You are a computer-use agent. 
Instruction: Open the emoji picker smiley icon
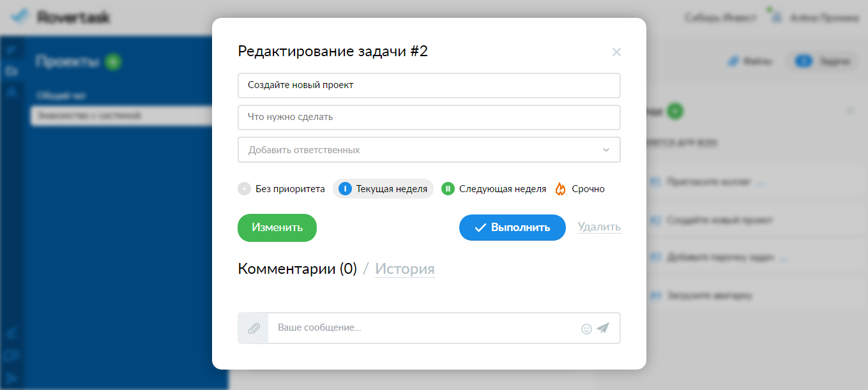tap(586, 328)
